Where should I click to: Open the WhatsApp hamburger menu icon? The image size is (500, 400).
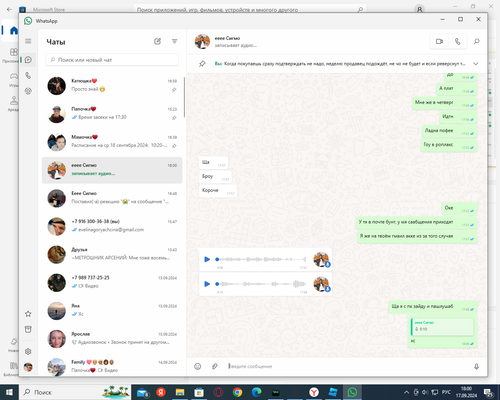click(x=28, y=41)
